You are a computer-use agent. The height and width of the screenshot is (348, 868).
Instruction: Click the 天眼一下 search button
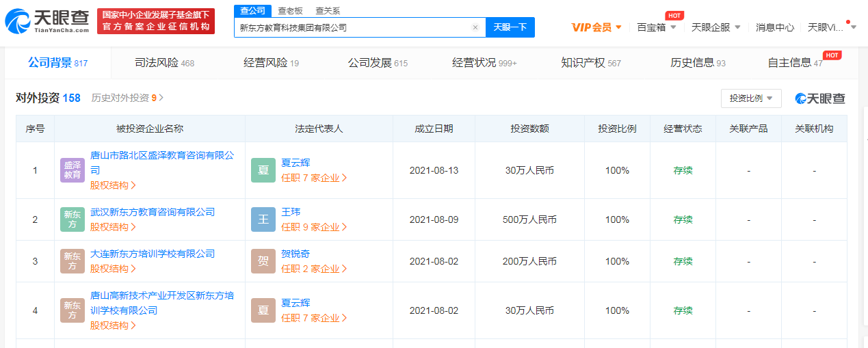[x=510, y=27]
